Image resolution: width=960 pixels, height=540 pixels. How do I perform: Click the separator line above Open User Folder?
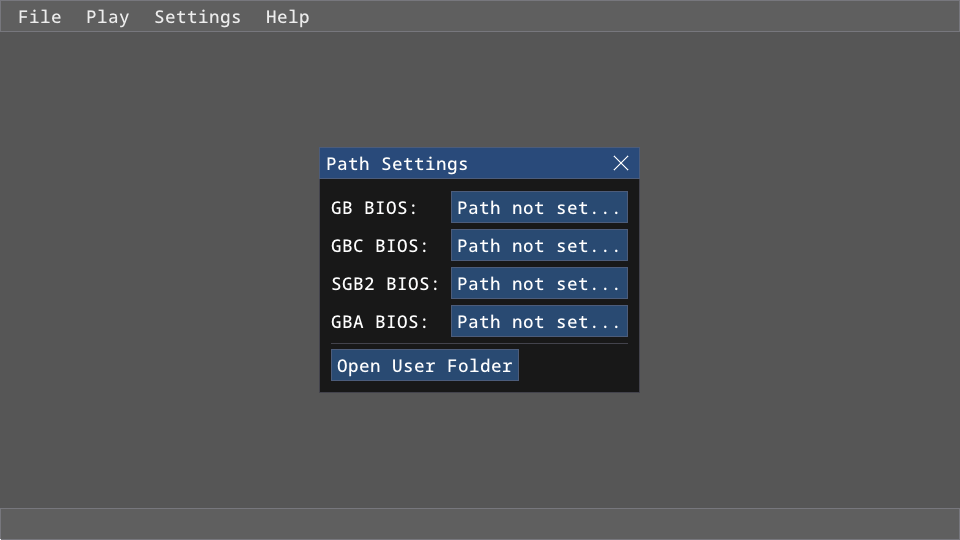[x=480, y=344]
